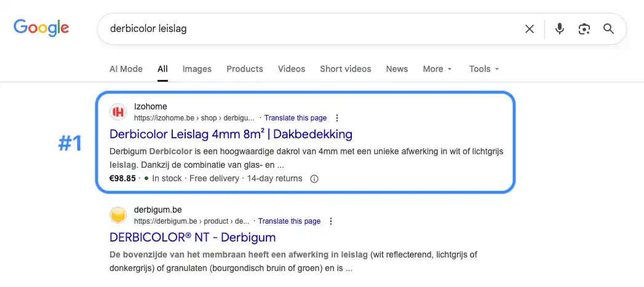Open Google Lens image search icon
The width and height of the screenshot is (644, 287).
[x=584, y=29]
